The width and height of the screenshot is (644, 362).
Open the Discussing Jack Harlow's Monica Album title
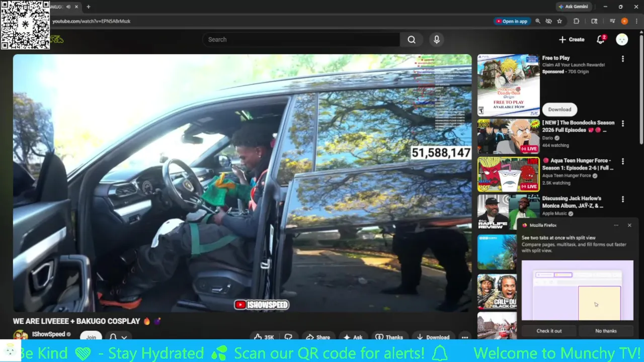573,202
